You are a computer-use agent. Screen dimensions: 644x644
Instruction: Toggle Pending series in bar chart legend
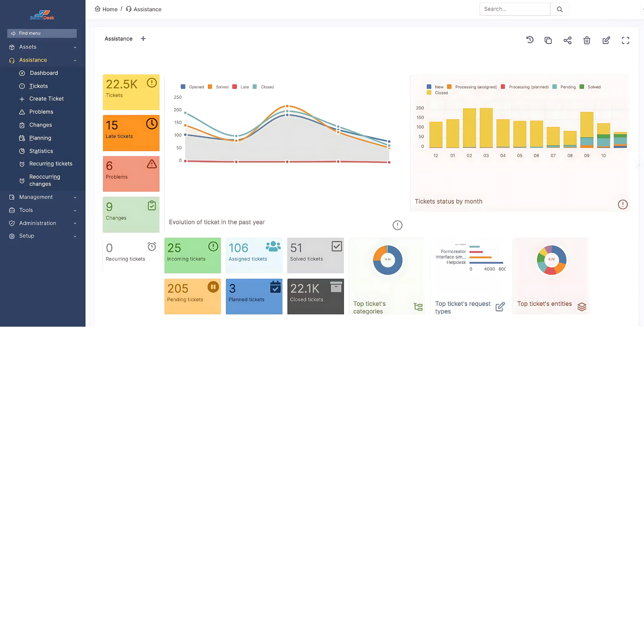(x=564, y=87)
